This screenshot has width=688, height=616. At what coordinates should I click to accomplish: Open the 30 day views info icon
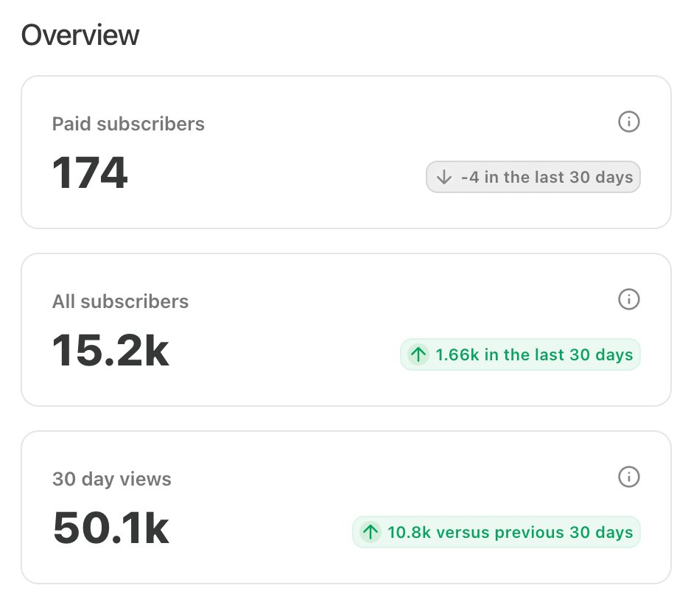(628, 477)
